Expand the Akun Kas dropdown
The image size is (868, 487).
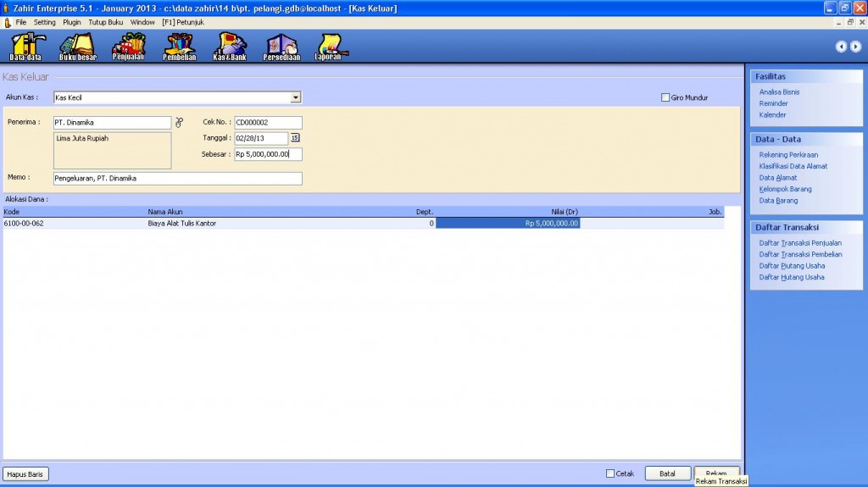(296, 97)
